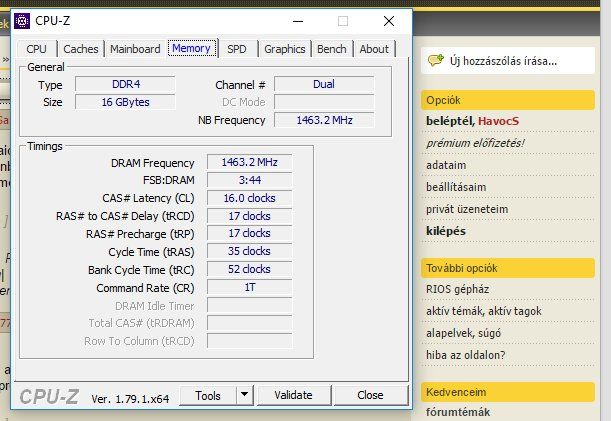The width and height of the screenshot is (611, 421).
Task: Switch to the Graphics tab
Action: click(284, 49)
